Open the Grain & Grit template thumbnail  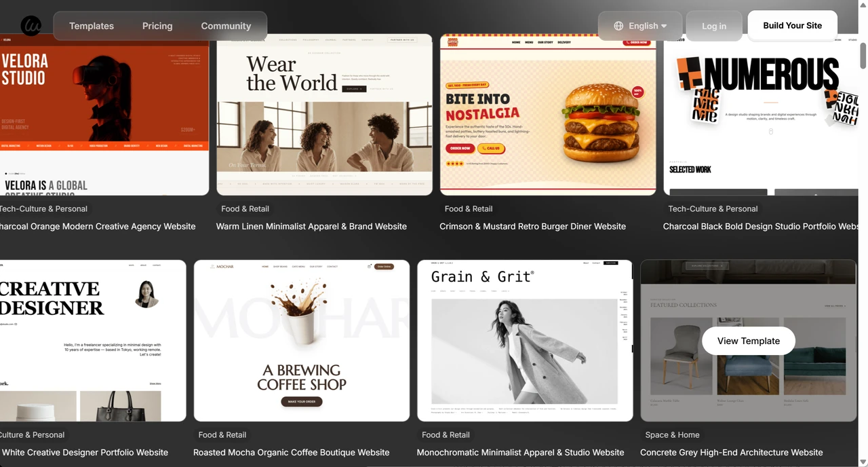[x=525, y=341]
